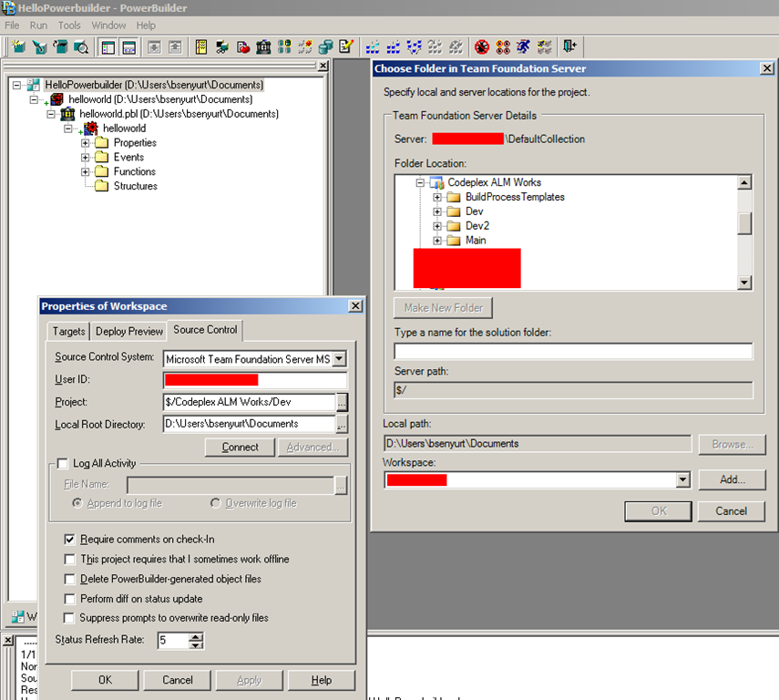Expand the Events folder in tree

coord(86,157)
